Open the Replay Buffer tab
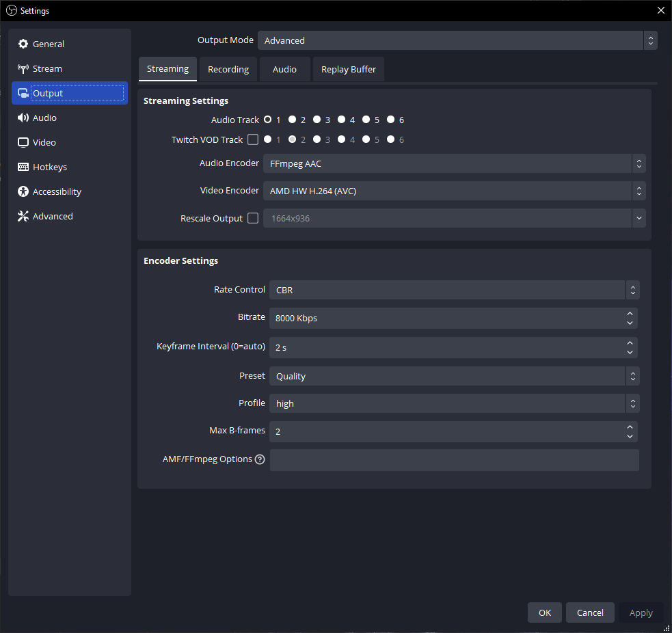The height and width of the screenshot is (633, 672). point(349,69)
